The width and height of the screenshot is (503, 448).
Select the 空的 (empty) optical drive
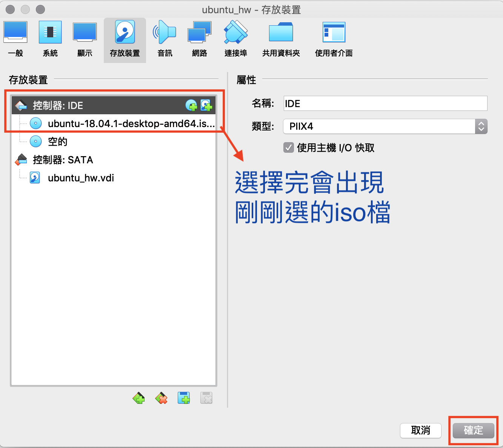114,141
